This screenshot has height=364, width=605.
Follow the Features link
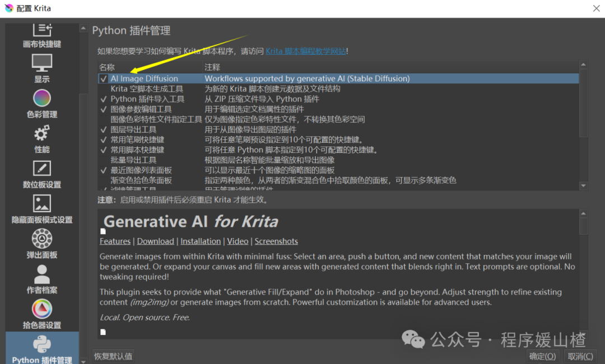pyautogui.click(x=115, y=241)
